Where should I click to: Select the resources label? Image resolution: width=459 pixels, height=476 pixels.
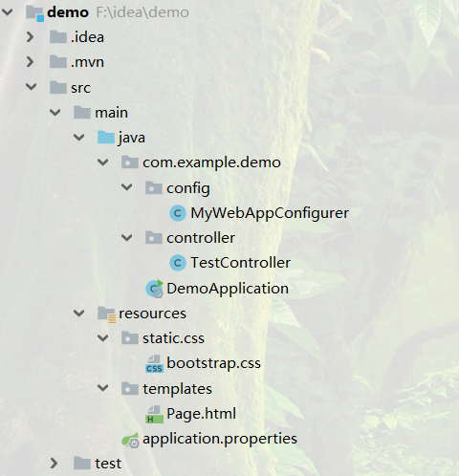coord(152,314)
